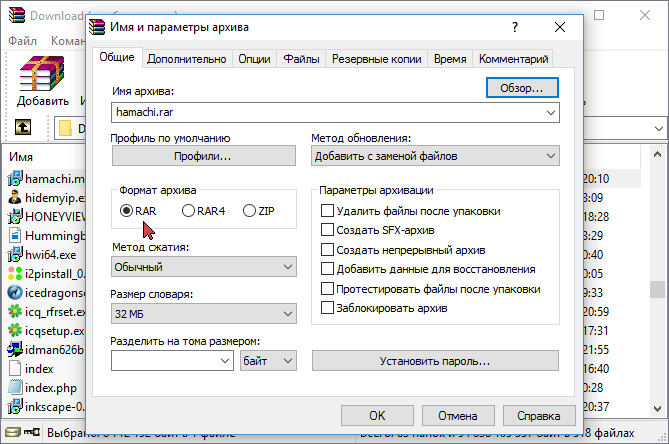
Task: Click the archive name field hamachi.rar
Action: tap(335, 113)
